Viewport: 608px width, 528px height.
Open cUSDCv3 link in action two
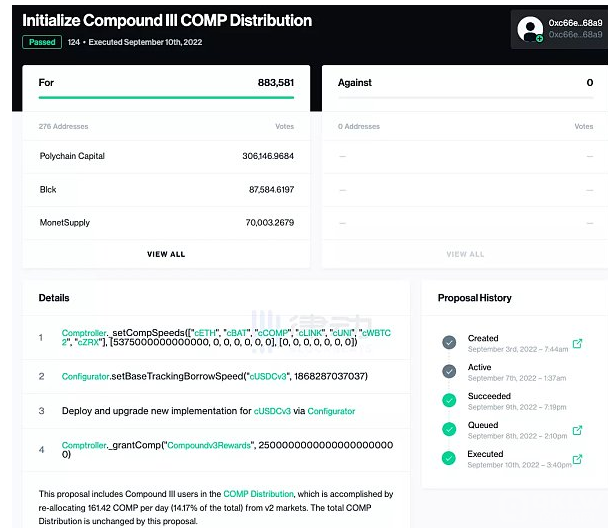click(268, 376)
